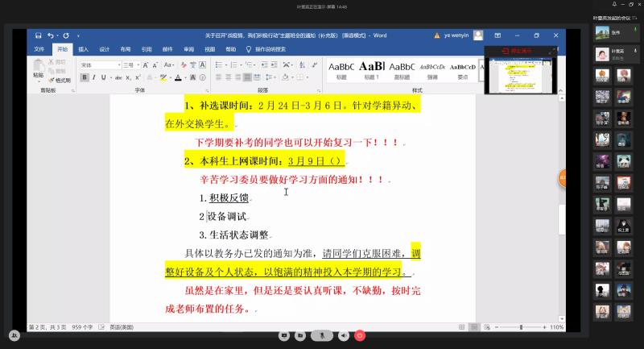Click the Redo icon in the quick access toolbar

(x=66, y=35)
